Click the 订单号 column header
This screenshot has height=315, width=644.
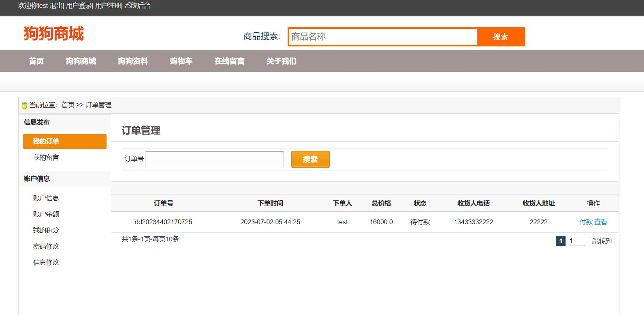[x=164, y=203]
